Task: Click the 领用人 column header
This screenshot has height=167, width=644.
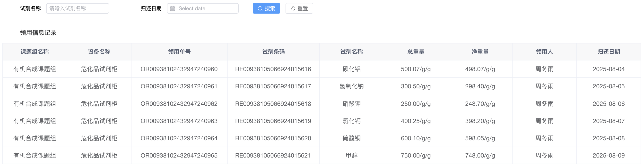Action: [x=544, y=52]
